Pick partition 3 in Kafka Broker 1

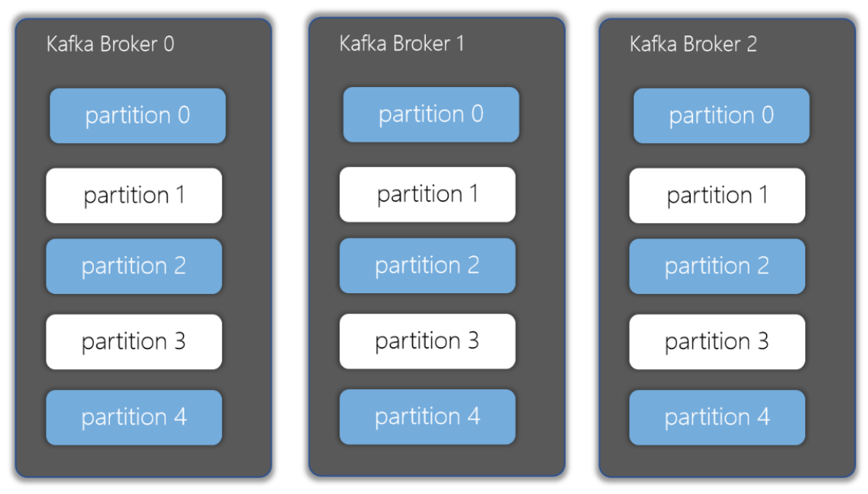(427, 341)
